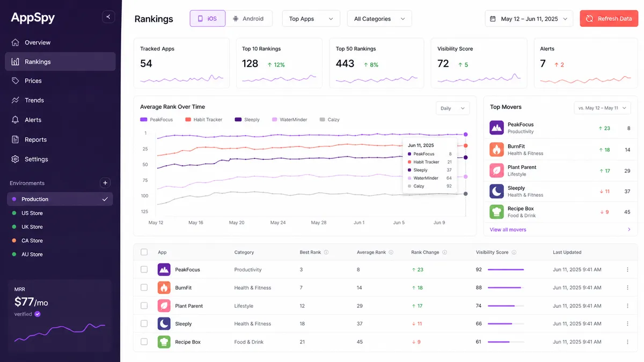Check the BurnFit row checkbox

coord(144,288)
